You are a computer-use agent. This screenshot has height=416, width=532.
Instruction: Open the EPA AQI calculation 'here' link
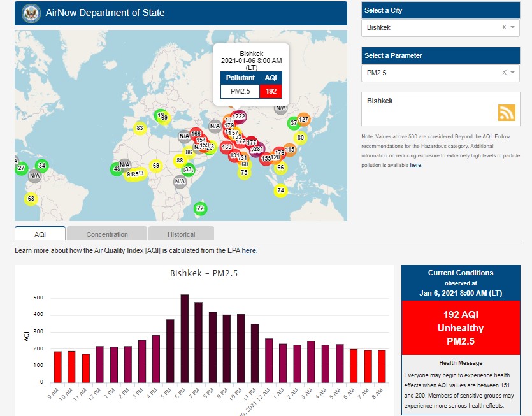[248, 251]
